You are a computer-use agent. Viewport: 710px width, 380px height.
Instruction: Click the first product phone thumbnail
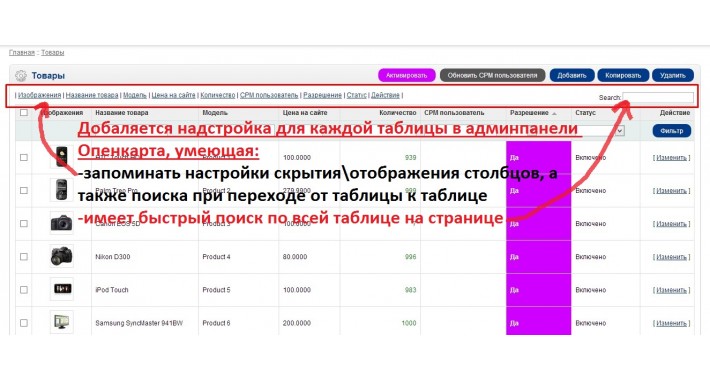(62, 157)
